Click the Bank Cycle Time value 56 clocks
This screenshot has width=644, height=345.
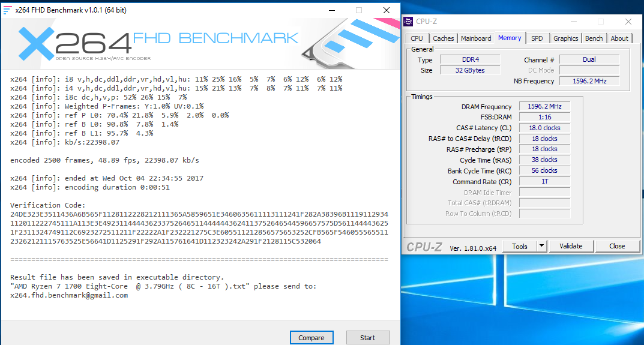[544, 170]
